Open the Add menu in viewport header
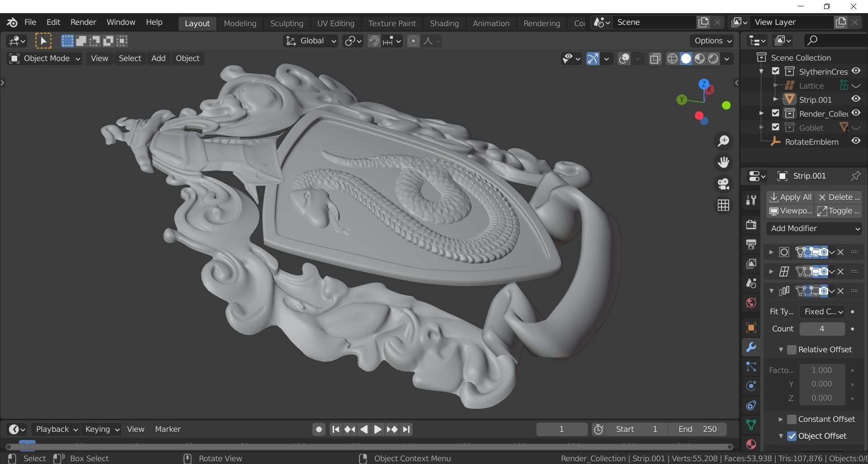The image size is (868, 464). (158, 59)
